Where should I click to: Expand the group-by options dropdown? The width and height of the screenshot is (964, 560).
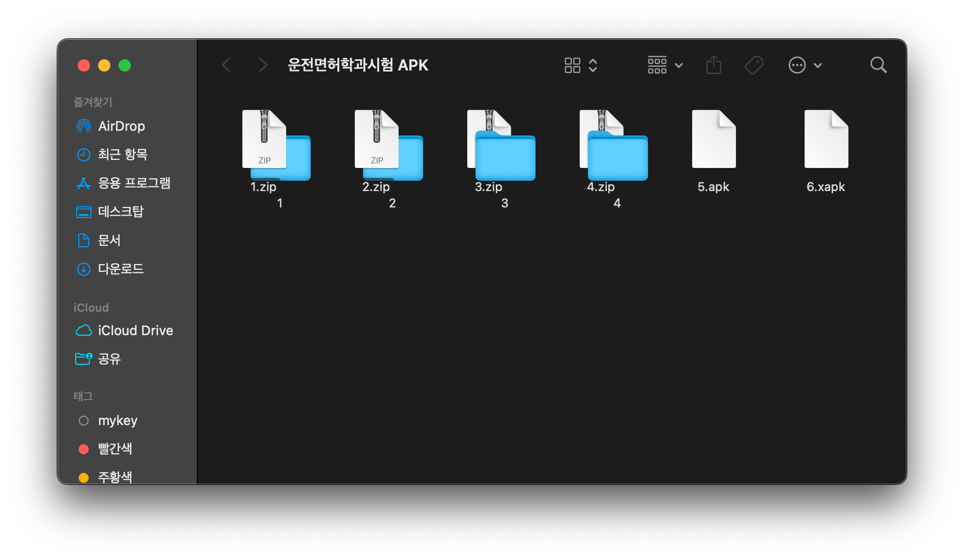[x=665, y=65]
